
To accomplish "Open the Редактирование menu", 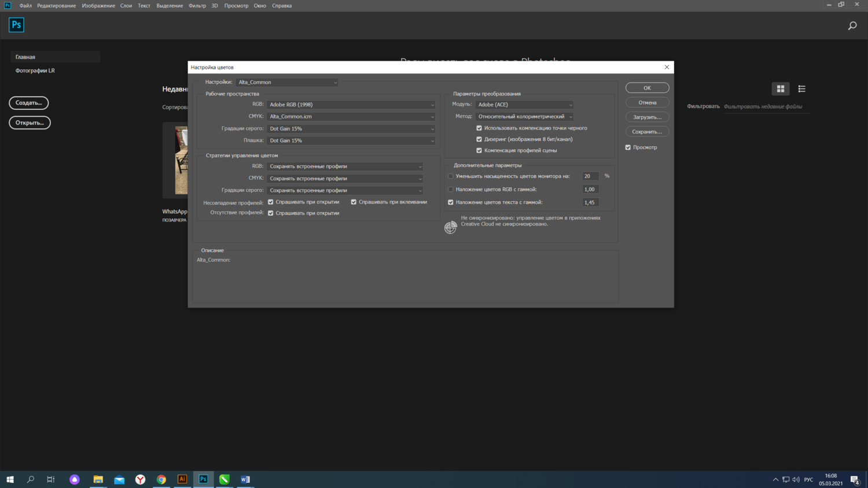I will [x=56, y=6].
